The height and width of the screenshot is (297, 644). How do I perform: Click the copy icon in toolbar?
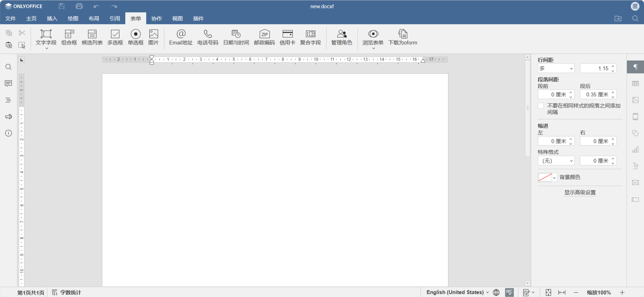pos(9,33)
